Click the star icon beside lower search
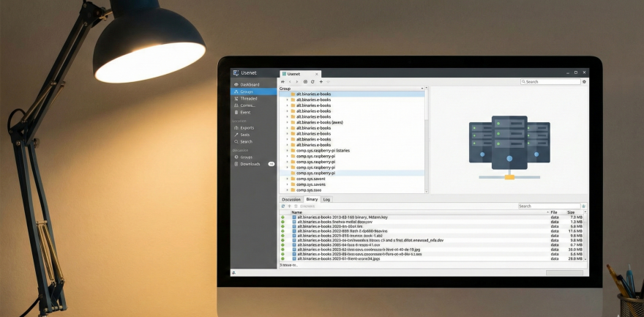The image size is (644, 317). click(x=584, y=206)
